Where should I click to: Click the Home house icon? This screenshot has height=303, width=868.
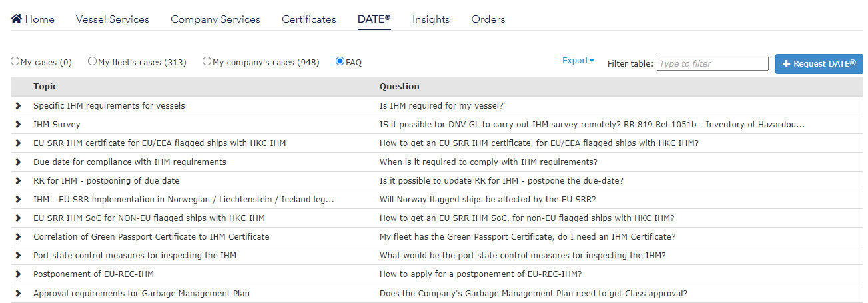coord(17,19)
